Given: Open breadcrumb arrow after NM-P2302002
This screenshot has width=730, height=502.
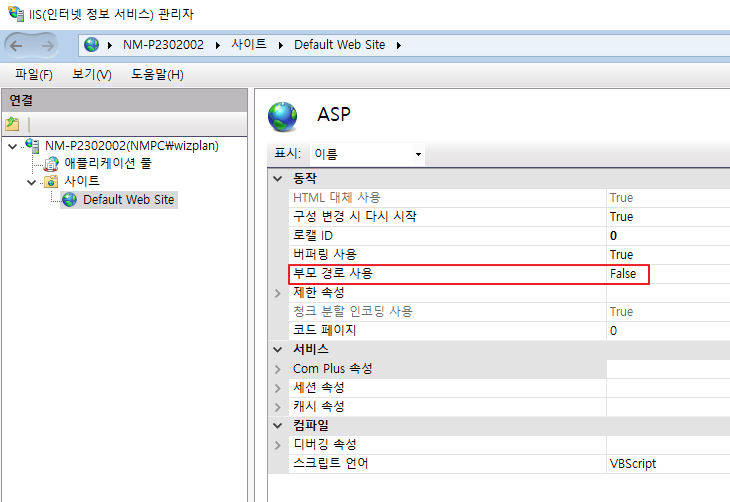Looking at the screenshot, I should (217, 45).
